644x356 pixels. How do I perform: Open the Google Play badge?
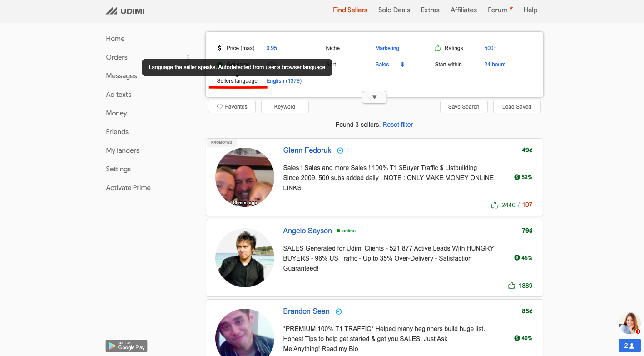(x=126, y=346)
